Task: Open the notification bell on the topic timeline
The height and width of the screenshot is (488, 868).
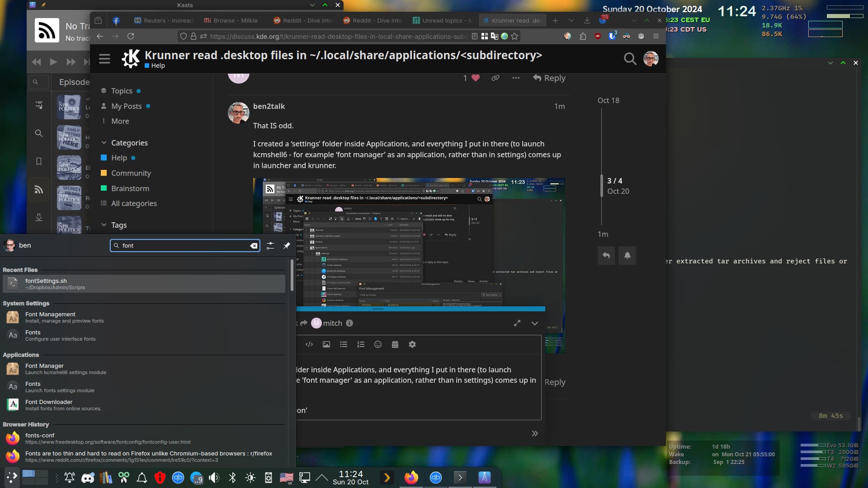Action: point(627,256)
